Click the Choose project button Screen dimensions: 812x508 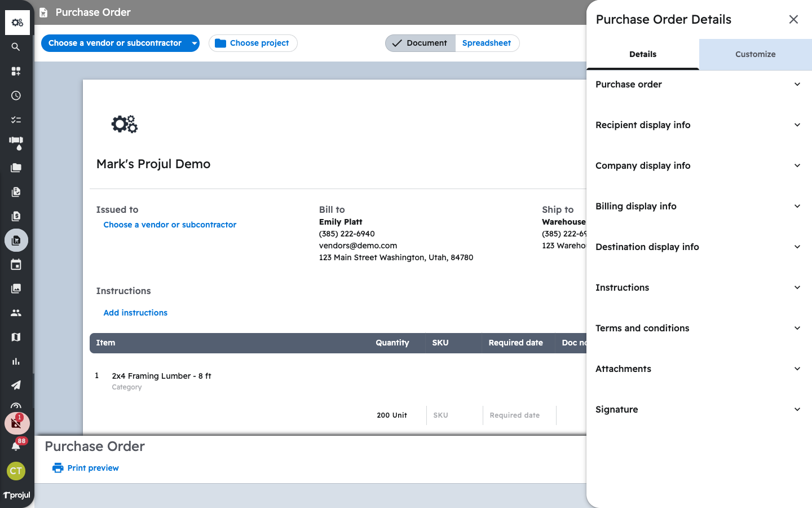click(253, 43)
